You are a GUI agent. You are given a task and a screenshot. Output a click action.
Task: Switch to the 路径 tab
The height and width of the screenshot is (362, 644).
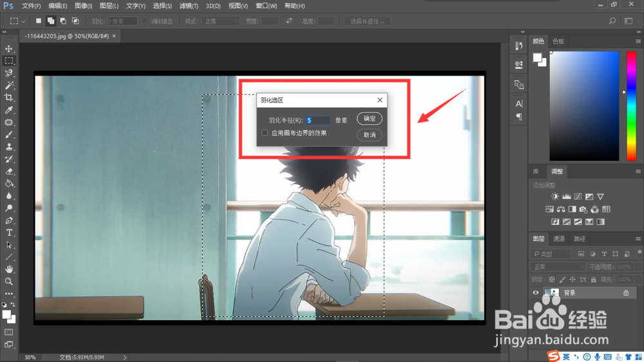[x=580, y=239]
